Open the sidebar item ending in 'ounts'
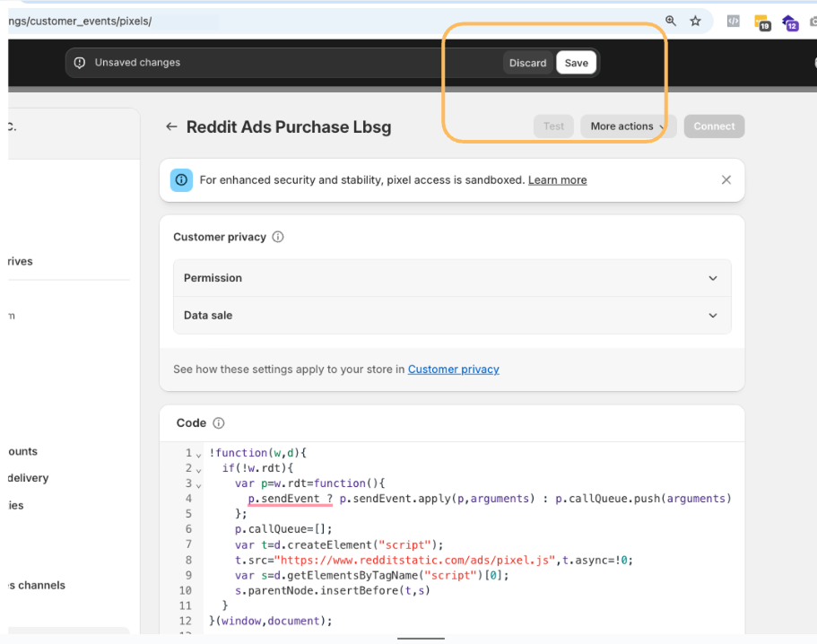 coord(23,451)
